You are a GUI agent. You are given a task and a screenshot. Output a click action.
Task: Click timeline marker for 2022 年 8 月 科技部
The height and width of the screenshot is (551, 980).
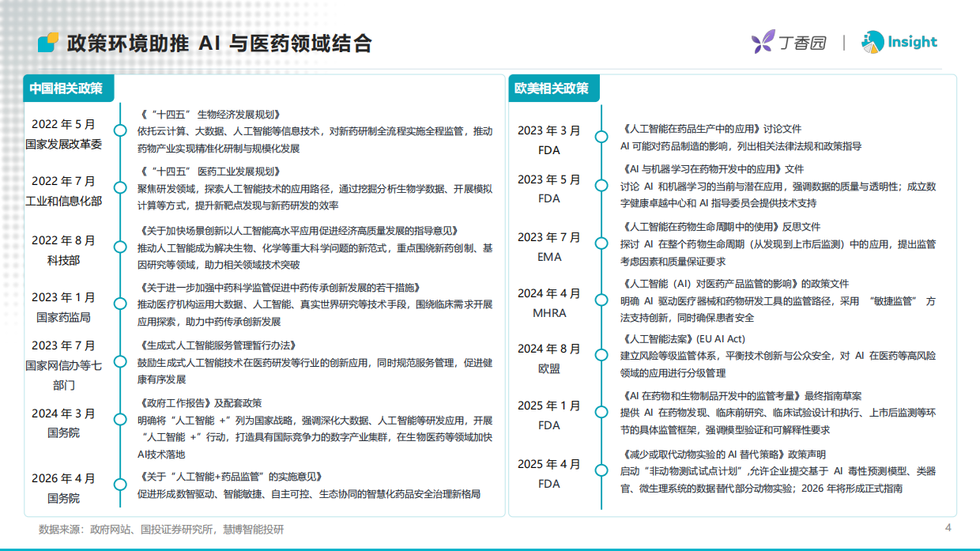[x=120, y=247]
